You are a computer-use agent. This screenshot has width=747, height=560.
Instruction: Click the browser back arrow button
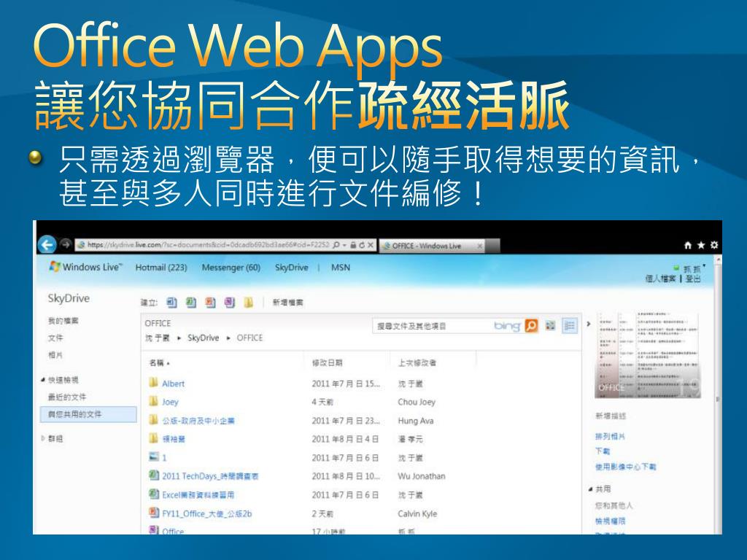47,245
